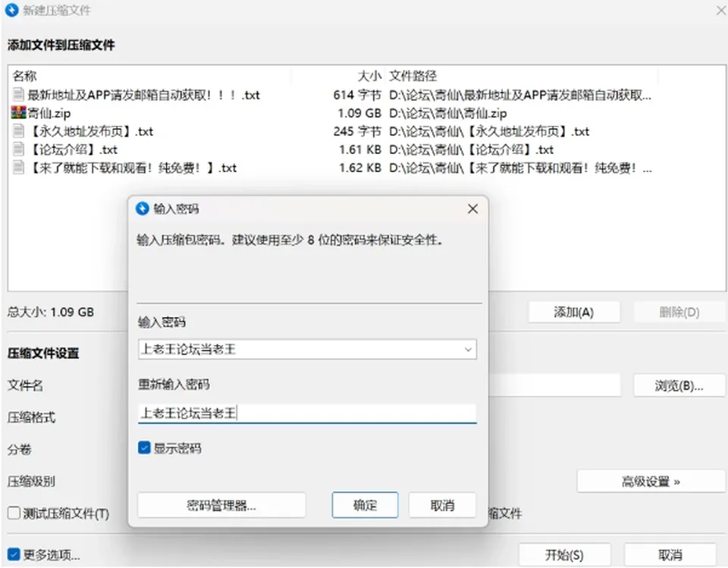Uncheck the 显示密码 checkbox
Image resolution: width=728 pixels, height=568 pixels.
coord(144,447)
